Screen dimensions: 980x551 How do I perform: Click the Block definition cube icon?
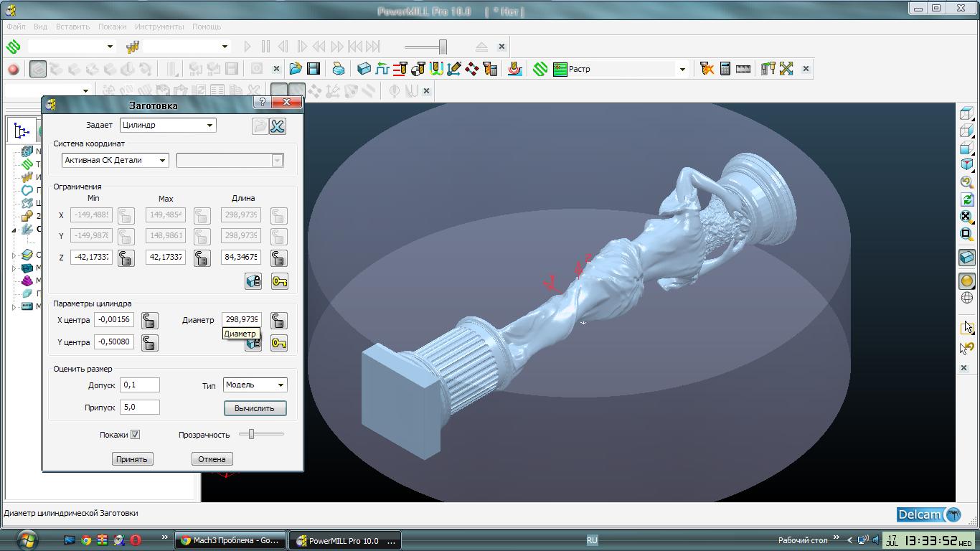pos(364,69)
